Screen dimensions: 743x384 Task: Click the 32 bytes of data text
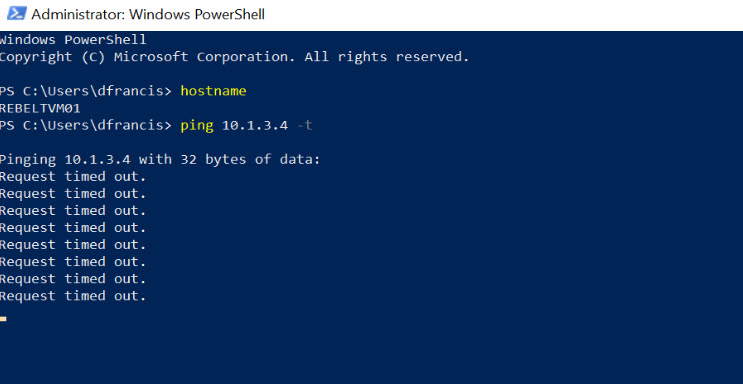pos(251,160)
